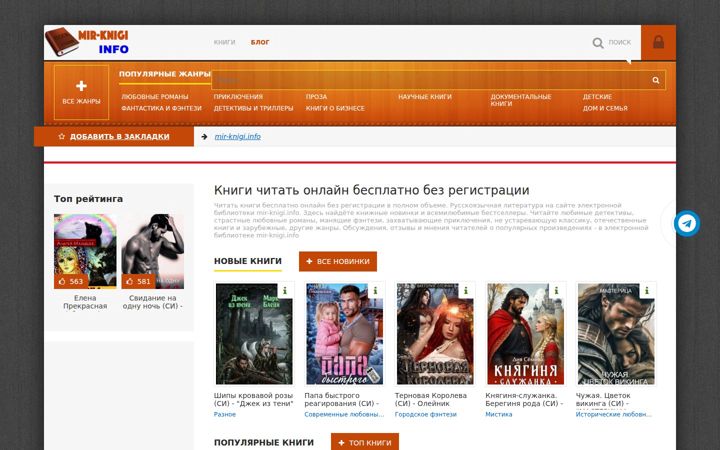720x450 pixels.
Task: Submit search with the magnifier icon in orange bar
Action: (656, 80)
